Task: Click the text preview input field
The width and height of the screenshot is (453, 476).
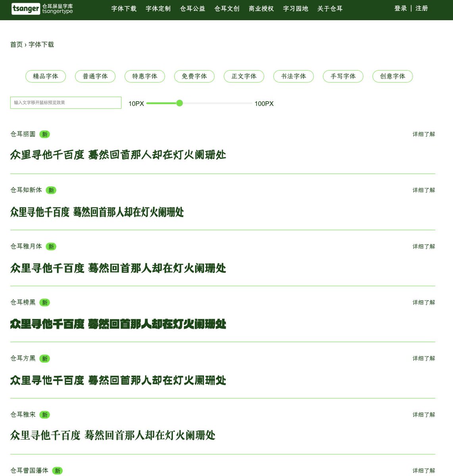Action: tap(65, 102)
